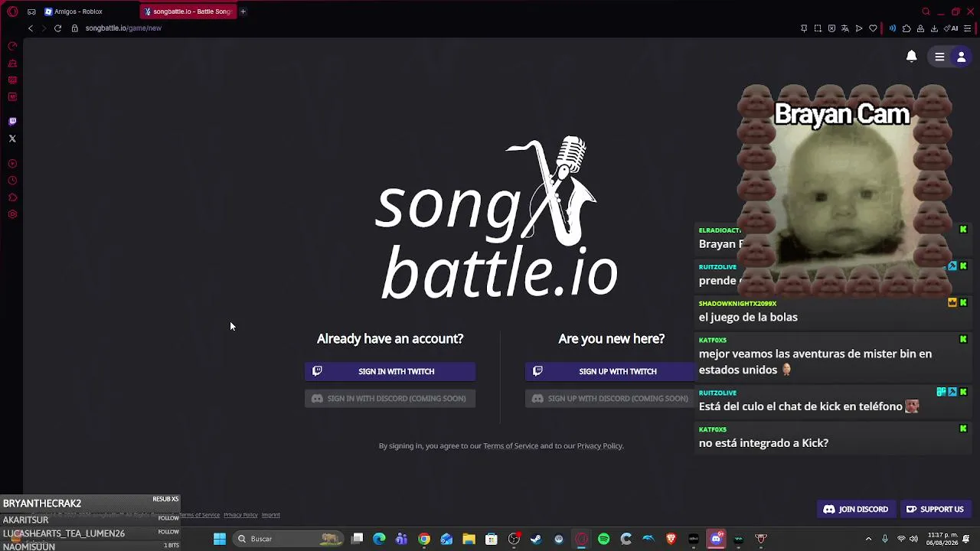View site security lock info
The height and width of the screenshot is (551, 980).
point(75,28)
